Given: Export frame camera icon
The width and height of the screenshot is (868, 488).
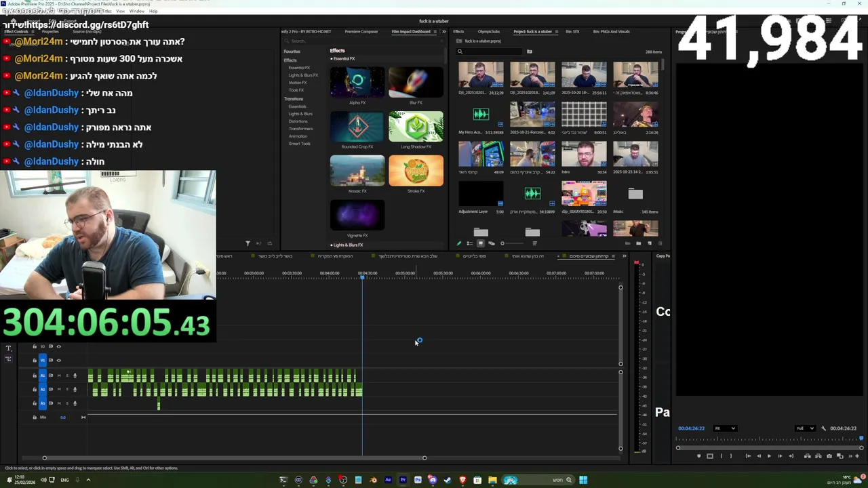Looking at the screenshot, I should pos(829,456).
